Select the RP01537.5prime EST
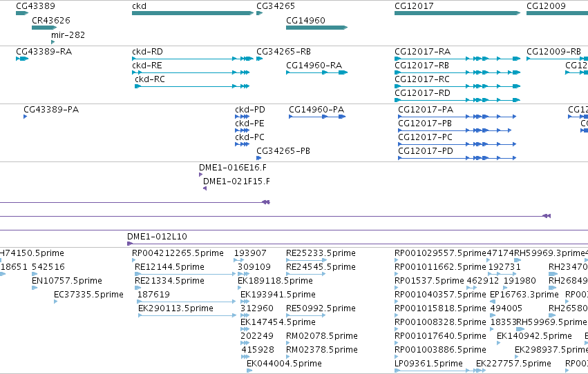588x374 pixels. click(x=397, y=288)
